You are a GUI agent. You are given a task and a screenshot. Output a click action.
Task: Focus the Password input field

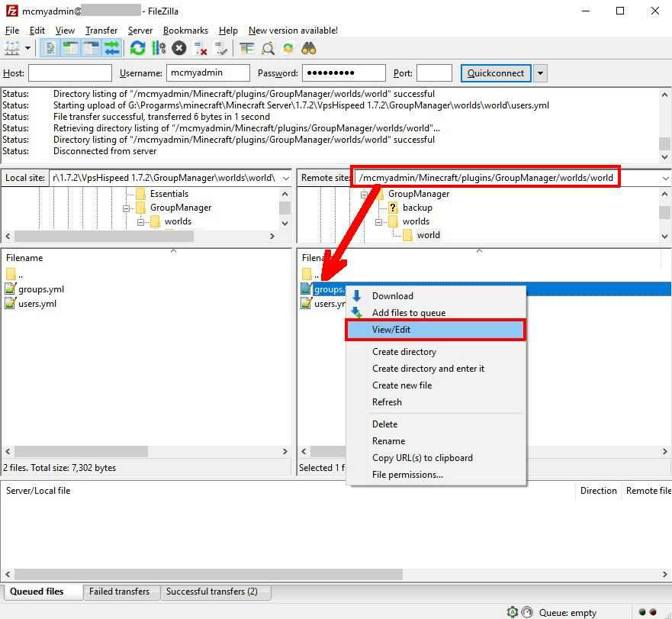point(344,73)
